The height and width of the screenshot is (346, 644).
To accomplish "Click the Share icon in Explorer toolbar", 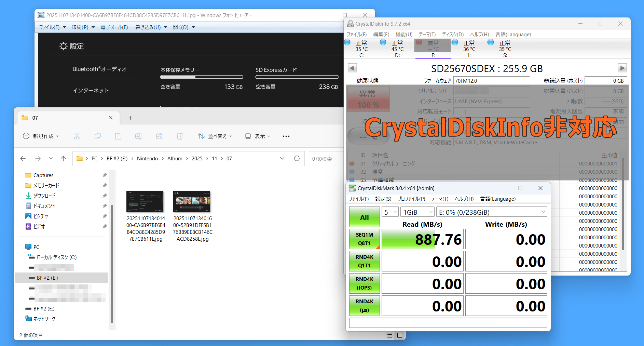I will [x=159, y=136].
